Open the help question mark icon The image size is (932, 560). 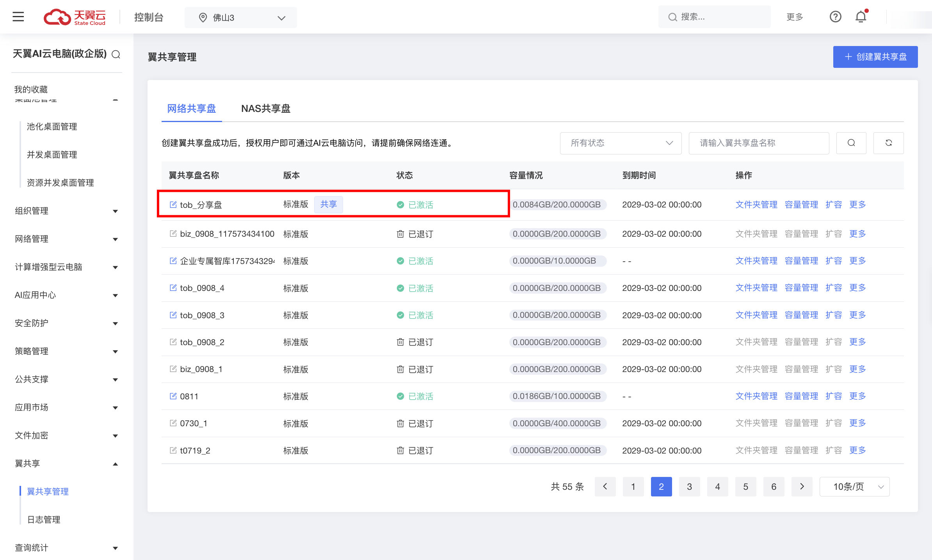coord(835,17)
